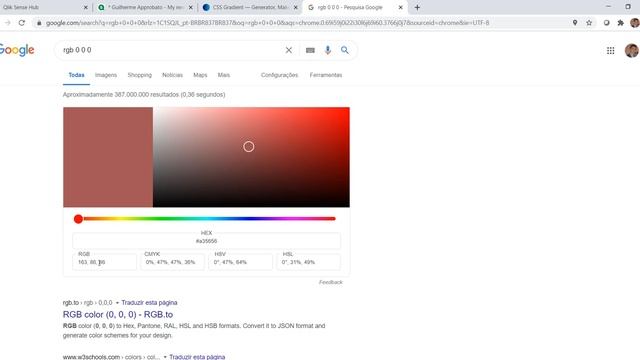Close the rgb 0 0 0 Google tab
The width and height of the screenshot is (640, 360).
point(400,7)
